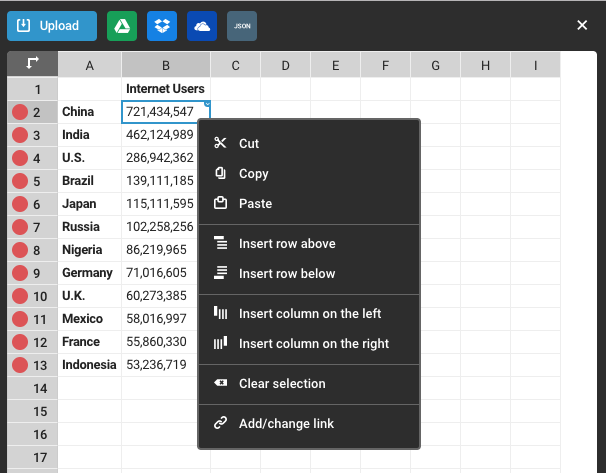Viewport: 606px width, 473px height.
Task: Click the U.S. cell
Action: click(90, 158)
